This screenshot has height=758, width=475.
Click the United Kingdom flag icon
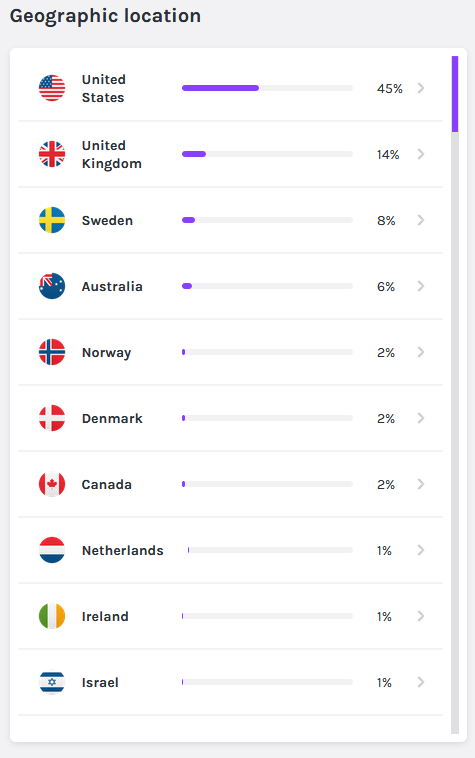[52, 154]
